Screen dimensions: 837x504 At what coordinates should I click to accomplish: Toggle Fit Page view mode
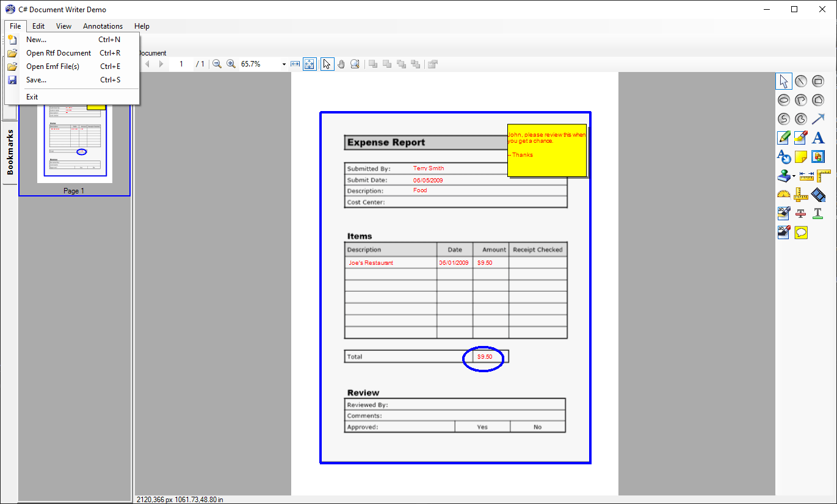click(309, 63)
